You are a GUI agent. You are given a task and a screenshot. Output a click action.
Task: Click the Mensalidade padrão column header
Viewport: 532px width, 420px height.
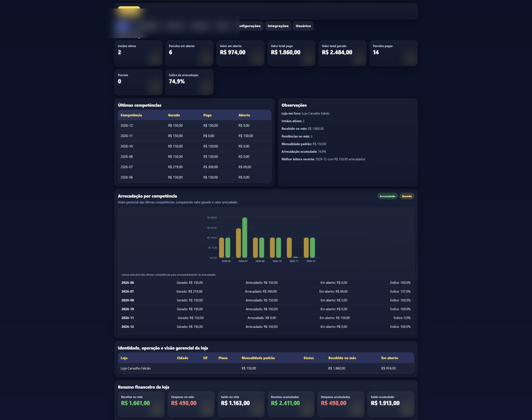pyautogui.click(x=258, y=358)
